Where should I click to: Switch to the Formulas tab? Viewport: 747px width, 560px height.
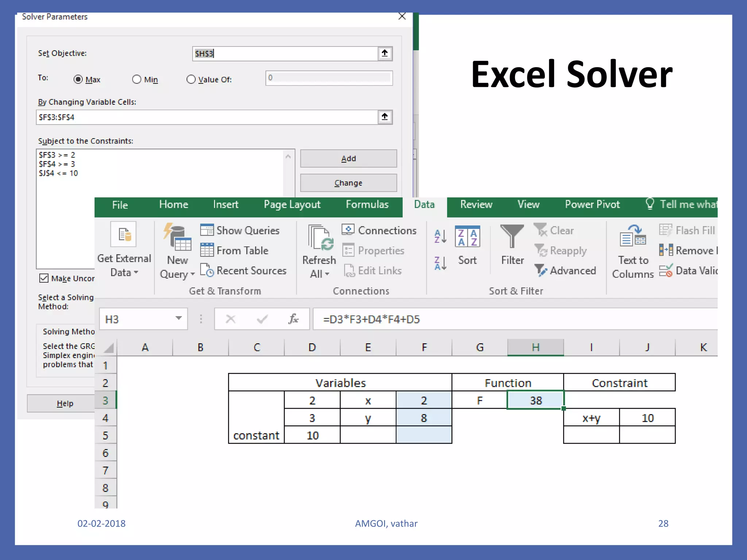367,205
